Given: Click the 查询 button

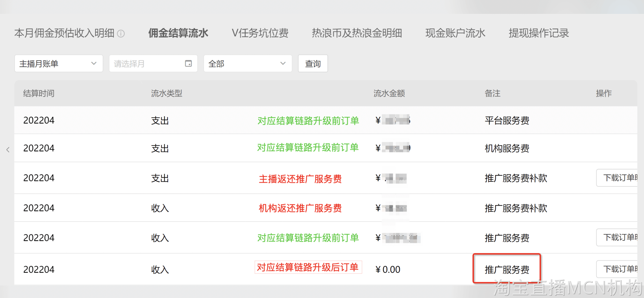Looking at the screenshot, I should click(313, 63).
